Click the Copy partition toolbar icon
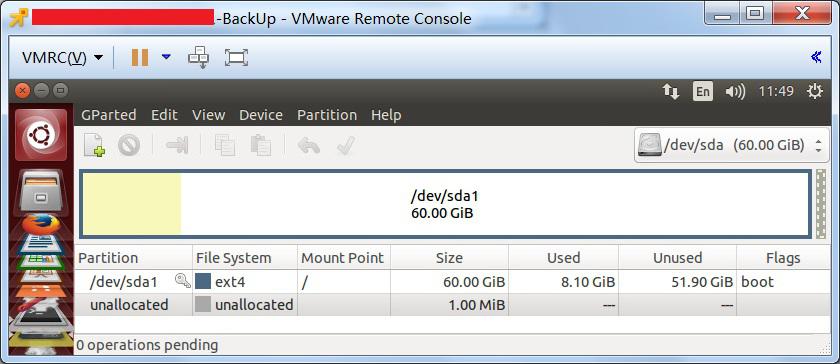The width and height of the screenshot is (840, 364). (224, 145)
